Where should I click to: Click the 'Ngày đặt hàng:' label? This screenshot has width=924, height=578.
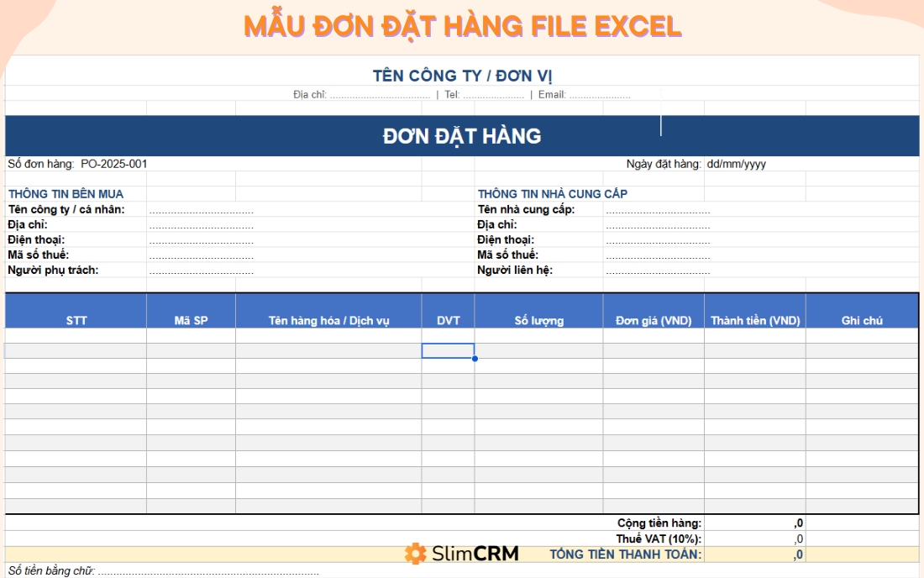pyautogui.click(x=664, y=164)
